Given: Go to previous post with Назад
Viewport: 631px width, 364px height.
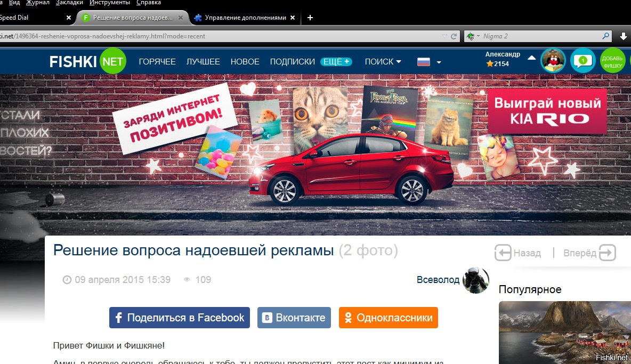Looking at the screenshot, I should coord(518,253).
